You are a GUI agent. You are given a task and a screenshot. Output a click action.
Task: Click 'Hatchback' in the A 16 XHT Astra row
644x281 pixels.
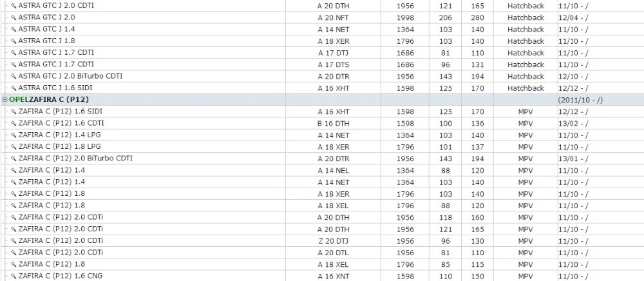526,88
